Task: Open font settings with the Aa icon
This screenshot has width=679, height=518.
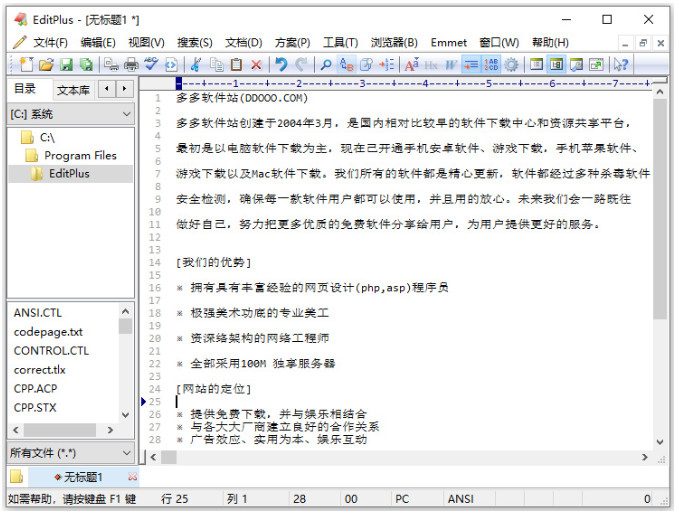Action: (x=411, y=65)
